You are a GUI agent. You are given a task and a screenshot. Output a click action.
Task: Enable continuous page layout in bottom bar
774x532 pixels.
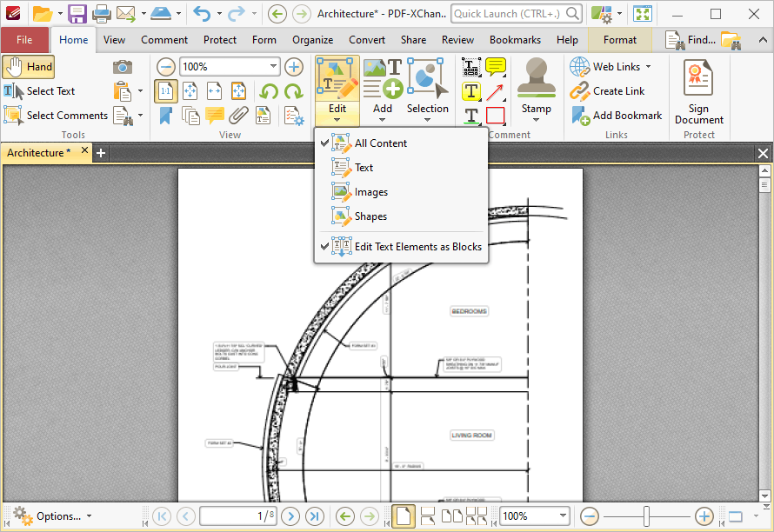[428, 516]
